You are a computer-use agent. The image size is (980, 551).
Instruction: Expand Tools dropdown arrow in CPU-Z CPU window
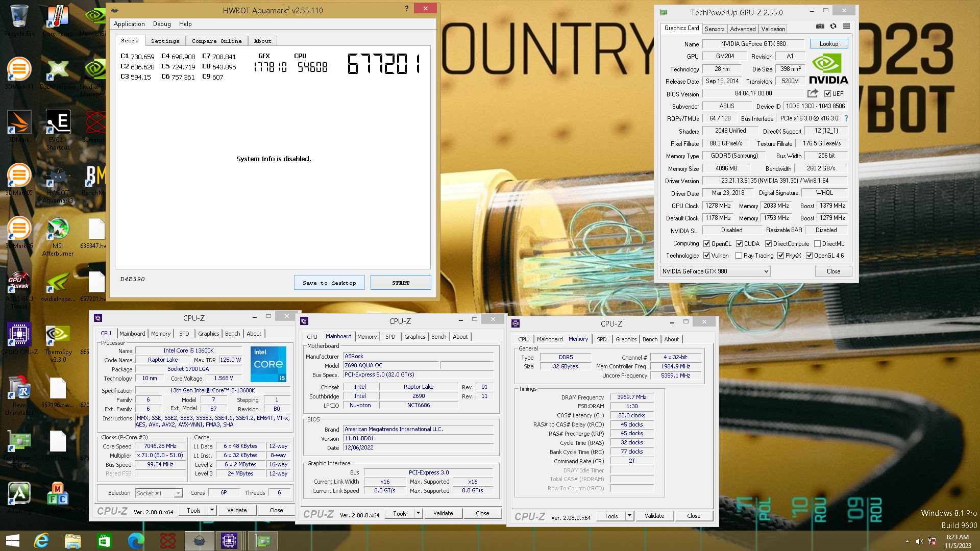[212, 510]
